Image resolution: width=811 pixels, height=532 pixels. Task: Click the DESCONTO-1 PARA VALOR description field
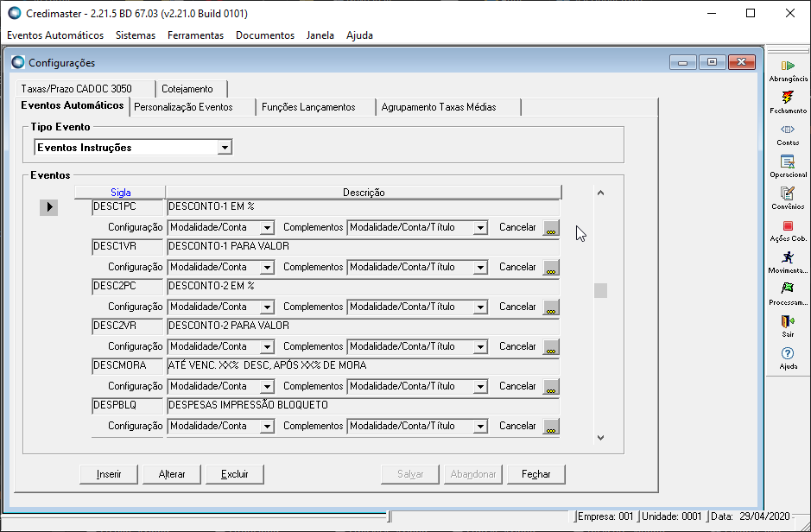[363, 247]
